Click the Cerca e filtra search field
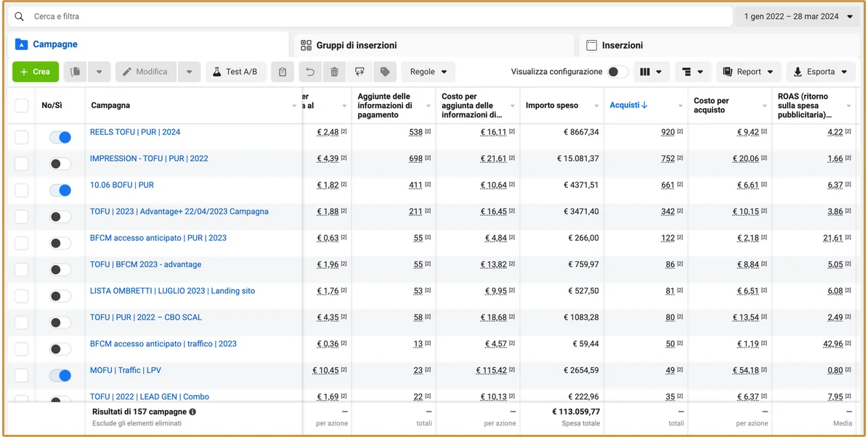 370,17
